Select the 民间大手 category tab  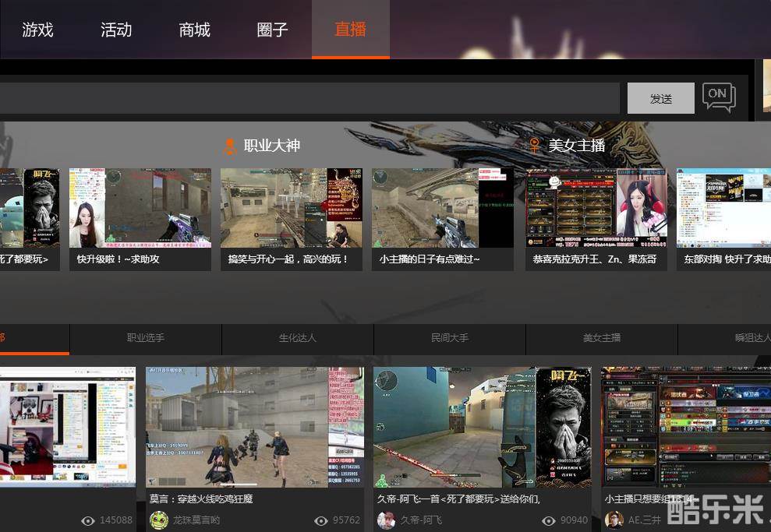tap(450, 338)
